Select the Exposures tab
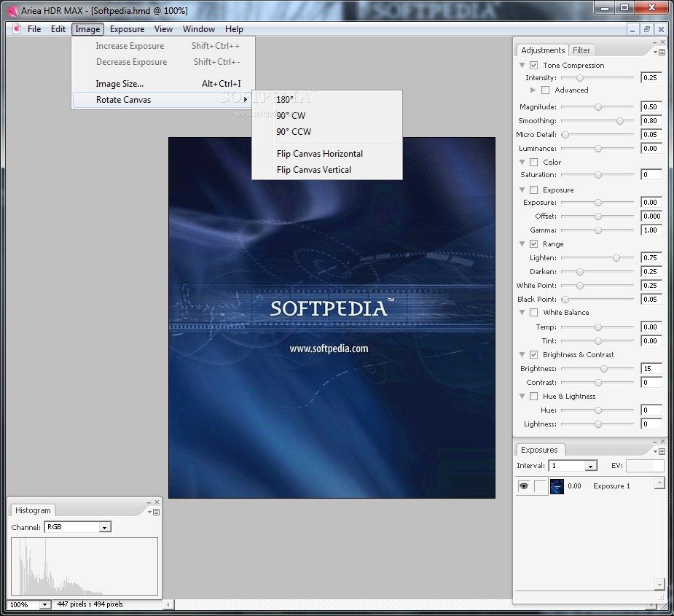Image resolution: width=674 pixels, height=616 pixels. pyautogui.click(x=539, y=450)
